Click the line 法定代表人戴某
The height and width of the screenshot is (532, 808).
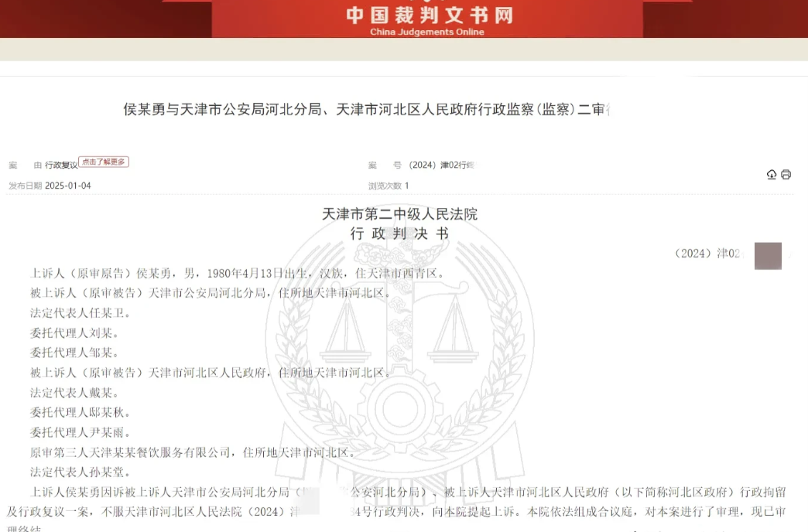pyautogui.click(x=75, y=393)
